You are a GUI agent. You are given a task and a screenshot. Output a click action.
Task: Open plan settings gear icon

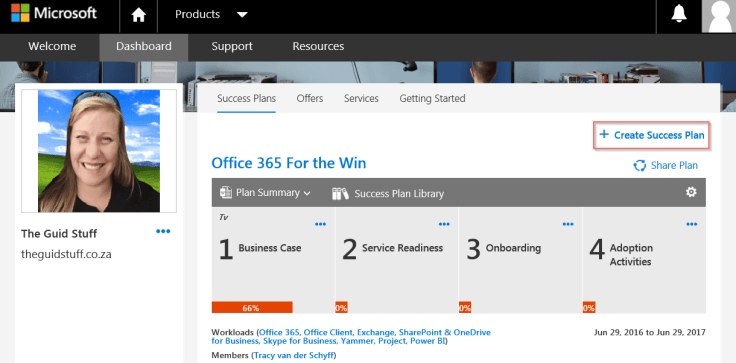691,192
